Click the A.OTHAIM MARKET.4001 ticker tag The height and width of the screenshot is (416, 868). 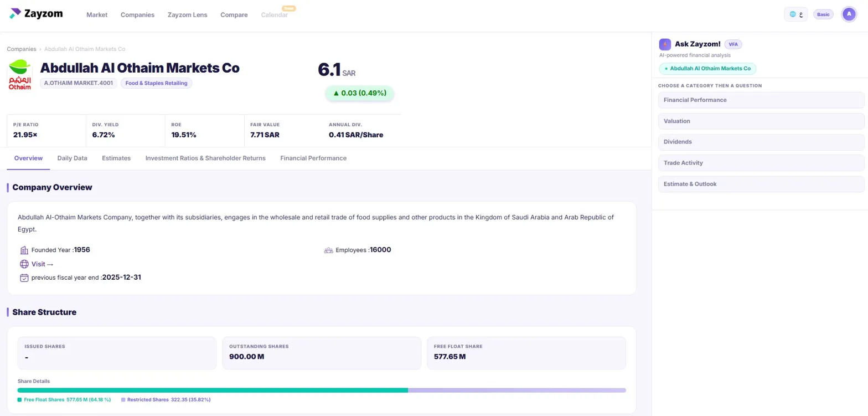pos(78,83)
